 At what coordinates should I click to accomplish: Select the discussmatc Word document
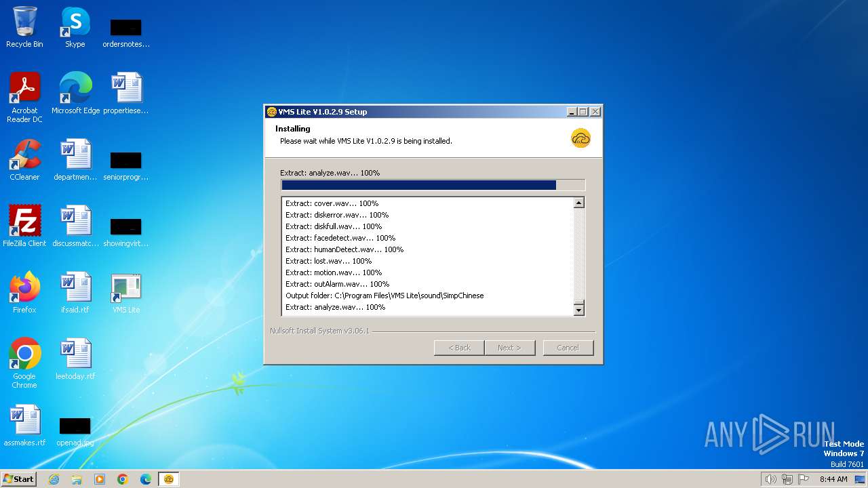click(75, 226)
